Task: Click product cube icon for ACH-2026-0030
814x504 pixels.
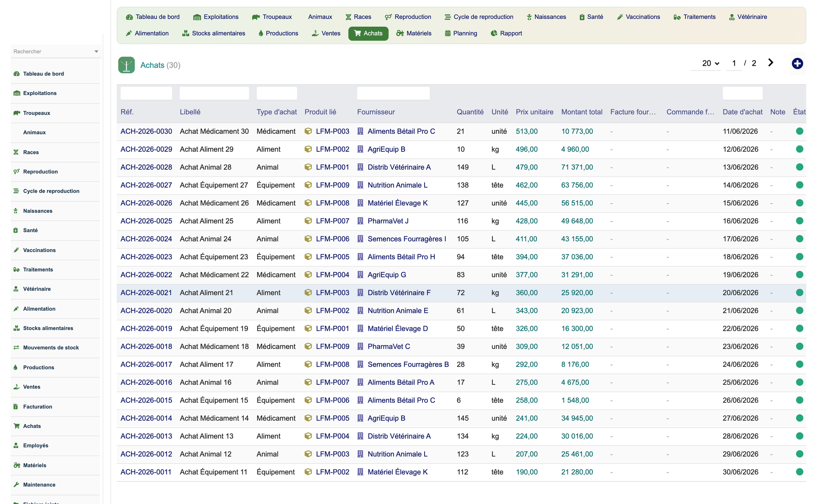Action: point(308,131)
